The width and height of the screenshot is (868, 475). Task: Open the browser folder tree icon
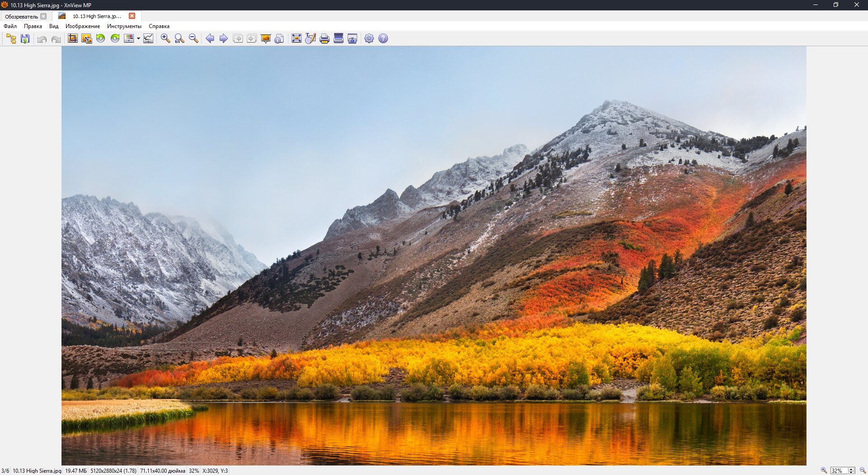[x=11, y=38]
